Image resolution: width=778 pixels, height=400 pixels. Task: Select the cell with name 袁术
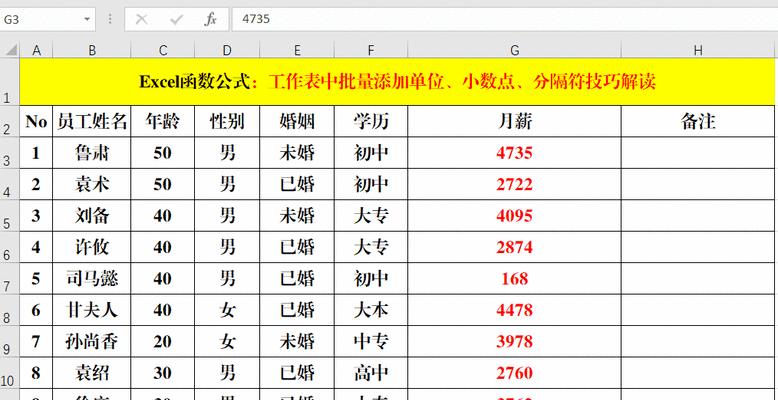[x=92, y=184]
